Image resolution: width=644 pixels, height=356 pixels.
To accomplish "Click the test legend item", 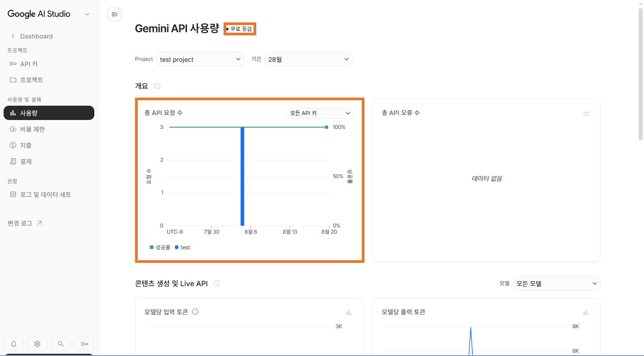I will click(182, 247).
